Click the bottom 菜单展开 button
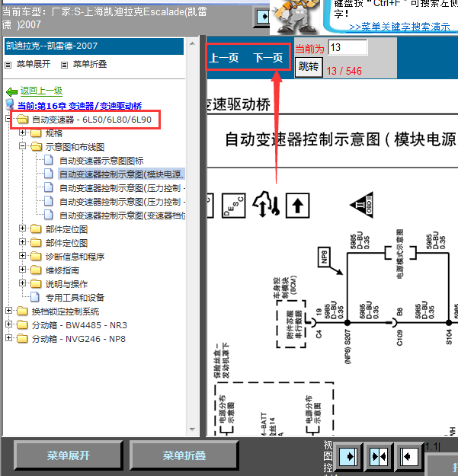Screen dimensions: 458x476 click(x=69, y=455)
